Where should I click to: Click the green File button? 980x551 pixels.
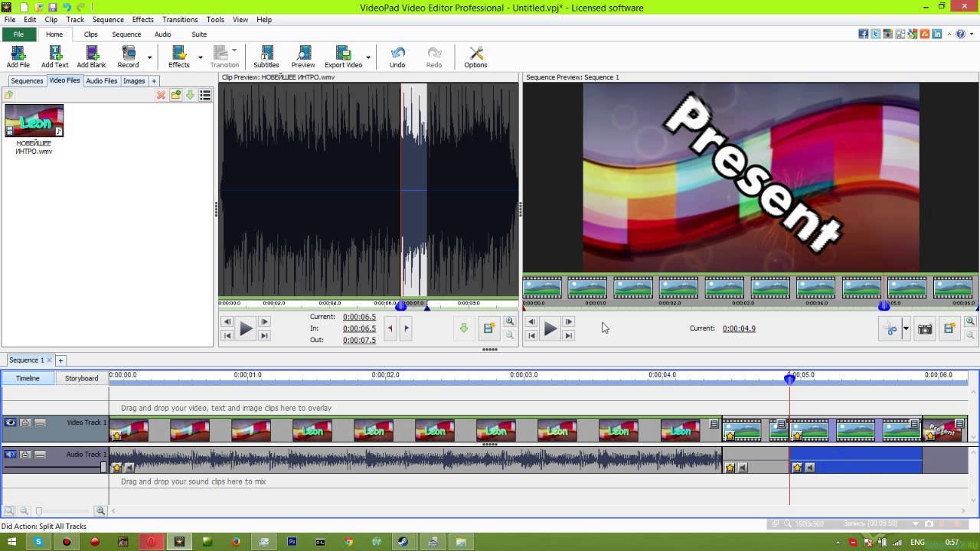pyautogui.click(x=18, y=34)
